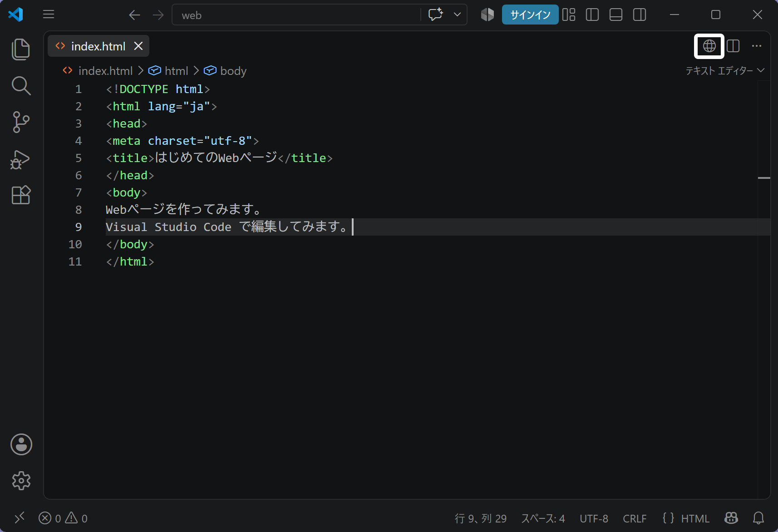Open the Explorer view in activity bar
The width and height of the screenshot is (778, 532).
click(x=21, y=49)
